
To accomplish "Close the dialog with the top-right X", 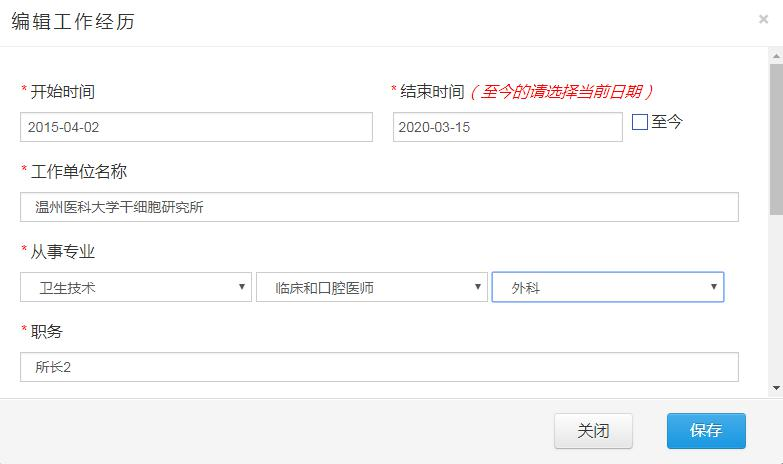I will (x=764, y=19).
